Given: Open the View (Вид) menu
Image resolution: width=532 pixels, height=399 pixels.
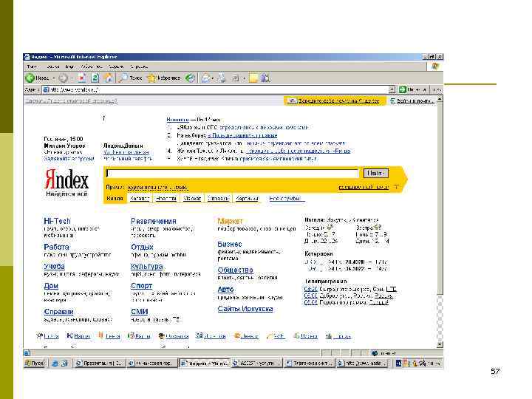Looking at the screenshot, I should click(69, 66).
